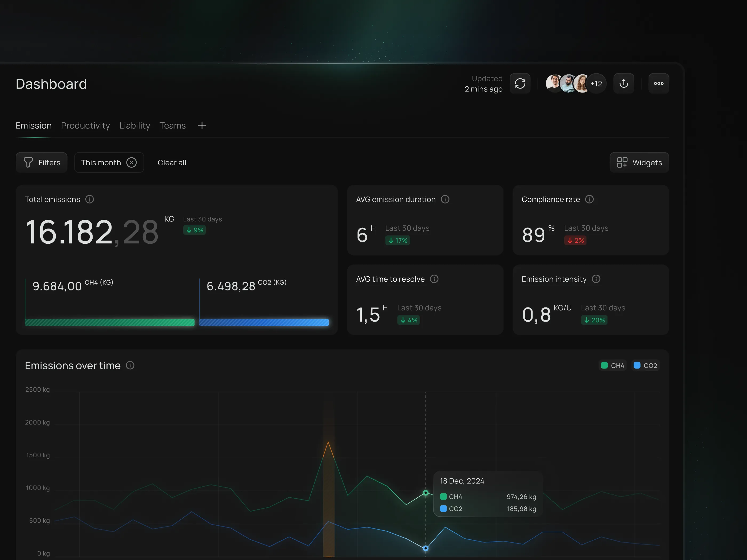Viewport: 747px width, 560px height.
Task: Click info icon beside AVG emission duration
Action: pos(445,199)
